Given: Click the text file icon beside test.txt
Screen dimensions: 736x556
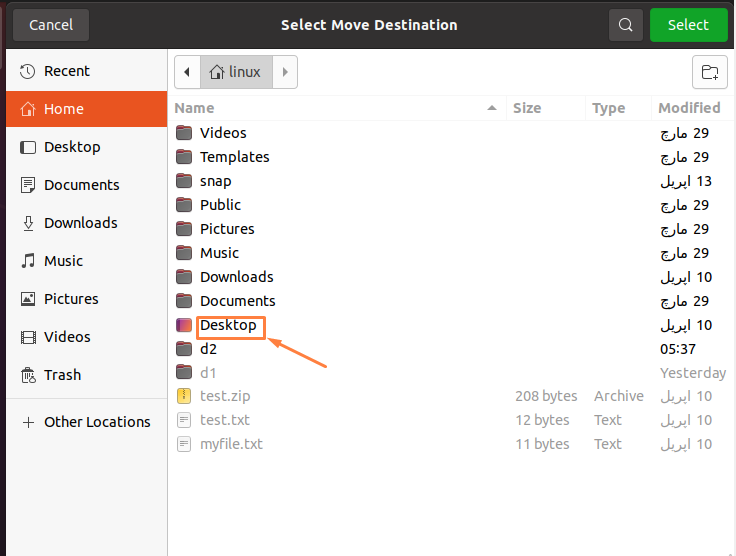Looking at the screenshot, I should 184,419.
